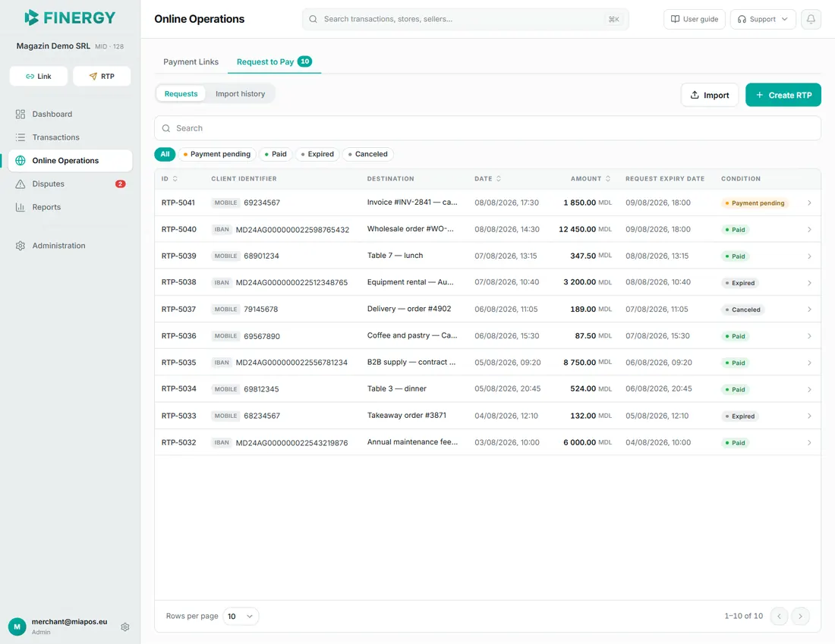
Task: Go to Transactions in sidebar
Action: (x=71, y=137)
